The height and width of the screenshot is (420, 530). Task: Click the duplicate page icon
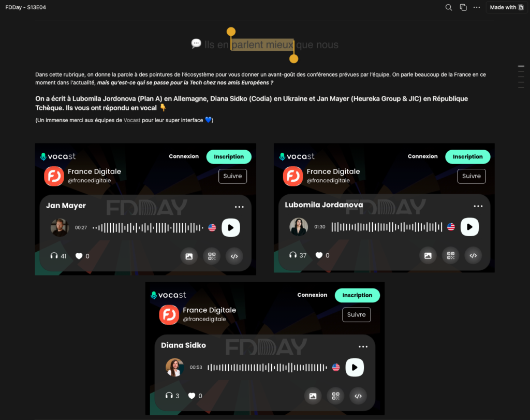coord(463,7)
